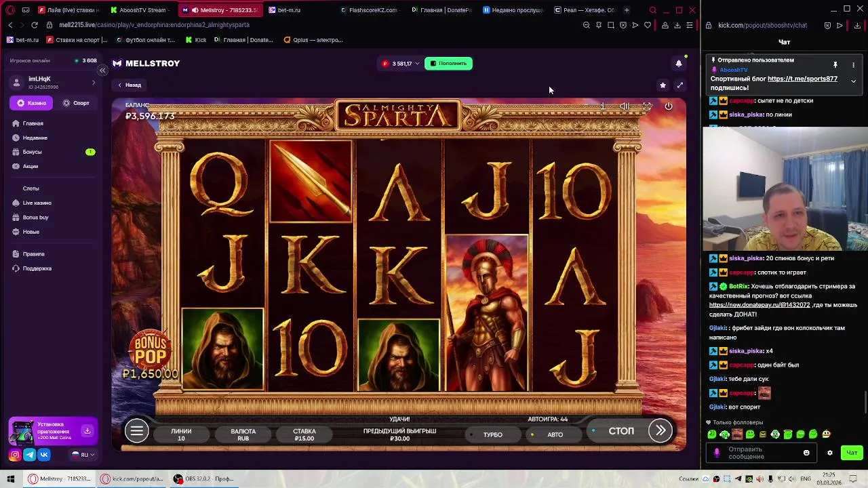Open the new.donatepay.ru link in chat
868x488 pixels.
(759, 305)
